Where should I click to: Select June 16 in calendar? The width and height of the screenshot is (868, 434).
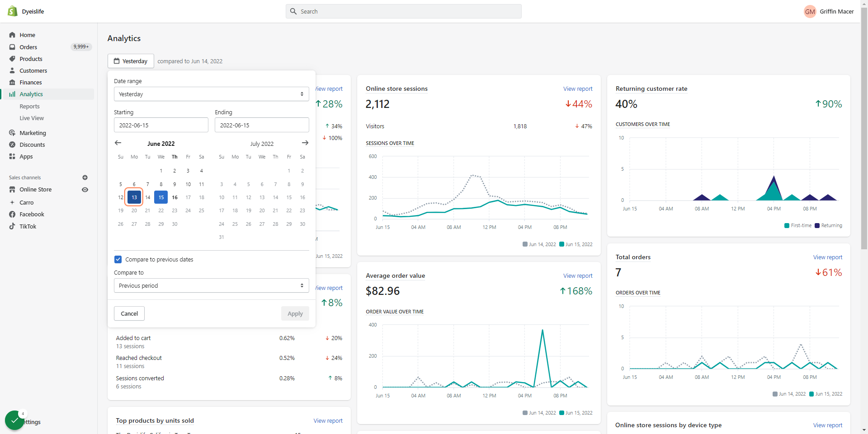175,197
